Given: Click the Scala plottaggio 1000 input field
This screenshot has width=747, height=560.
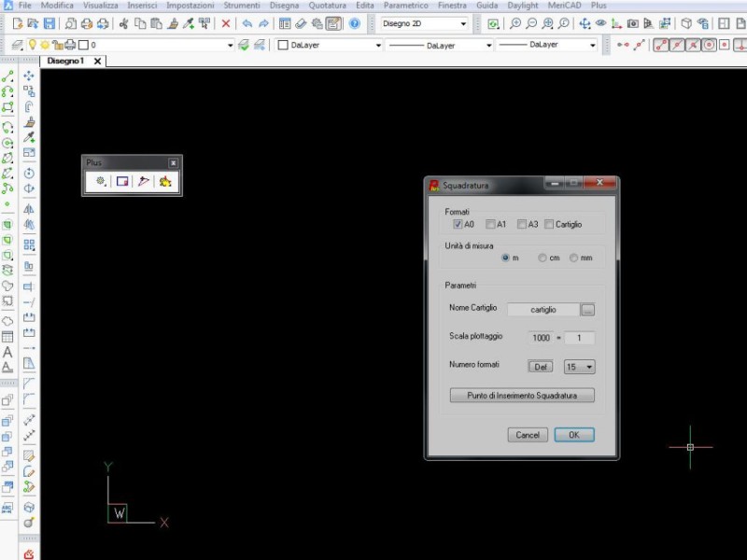Looking at the screenshot, I should tap(540, 338).
